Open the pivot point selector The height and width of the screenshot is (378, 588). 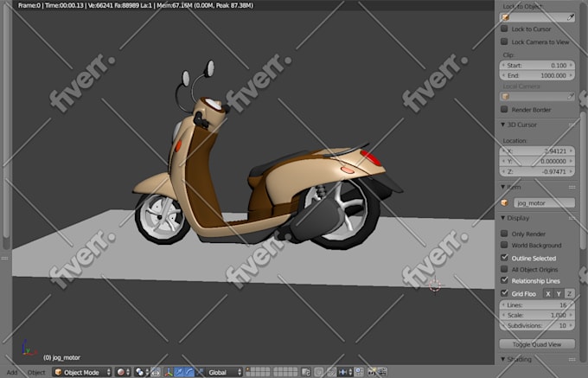142,372
